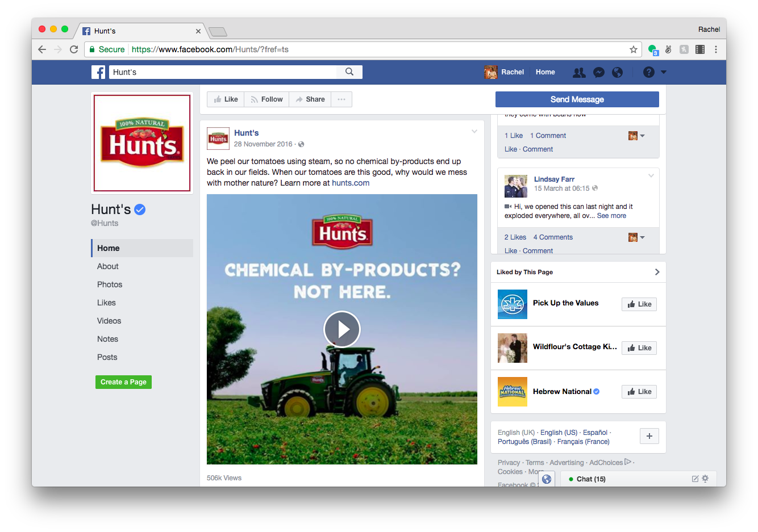Click the search magnifier button
Viewport: 758px width, 532px height.
point(349,72)
